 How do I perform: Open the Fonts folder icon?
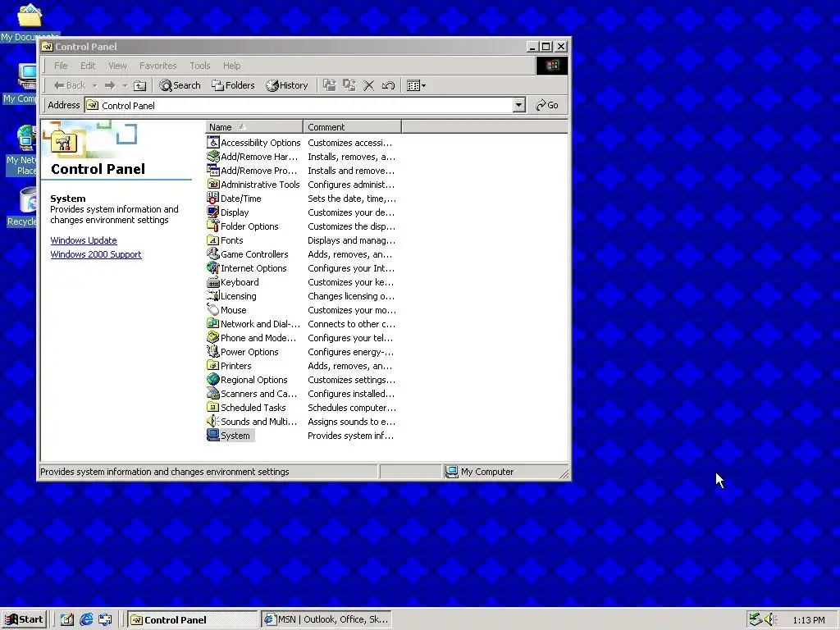(x=213, y=240)
